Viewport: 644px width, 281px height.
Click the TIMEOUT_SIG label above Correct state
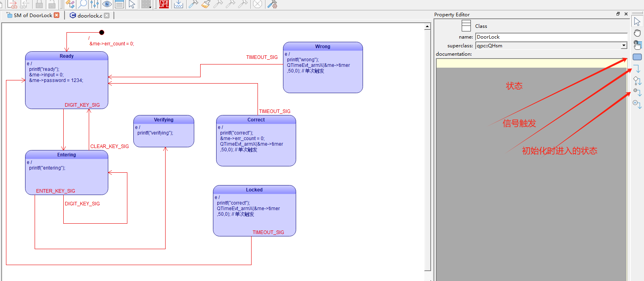(x=275, y=111)
